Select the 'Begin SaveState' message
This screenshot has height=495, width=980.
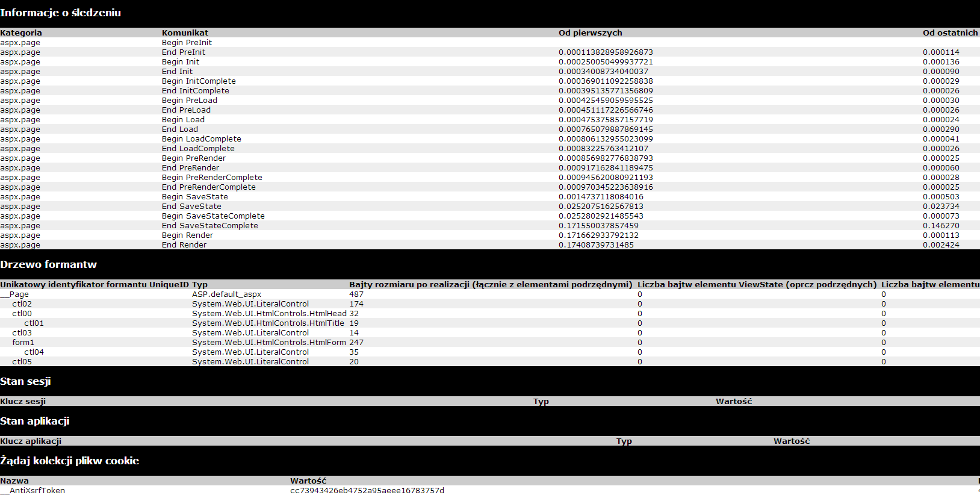coord(195,197)
